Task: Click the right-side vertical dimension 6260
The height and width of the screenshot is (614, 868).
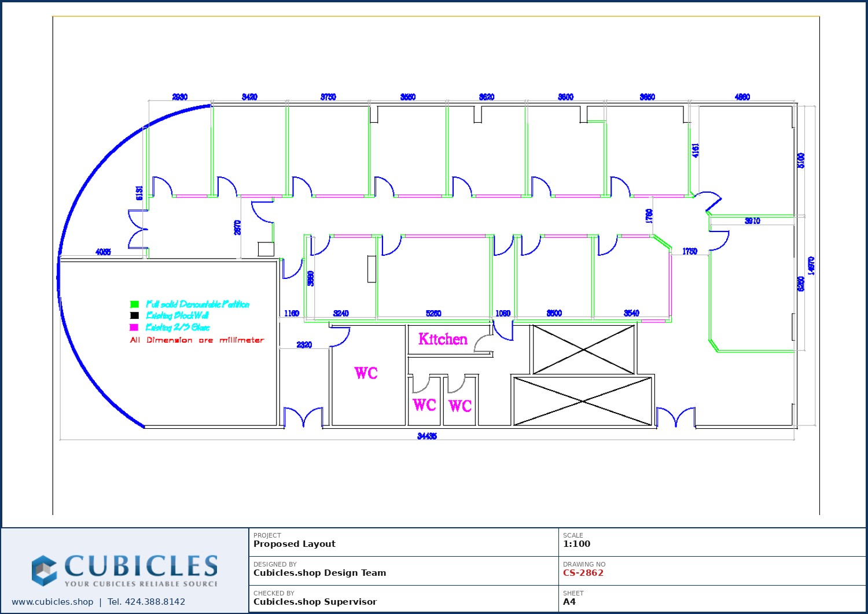Action: (801, 284)
